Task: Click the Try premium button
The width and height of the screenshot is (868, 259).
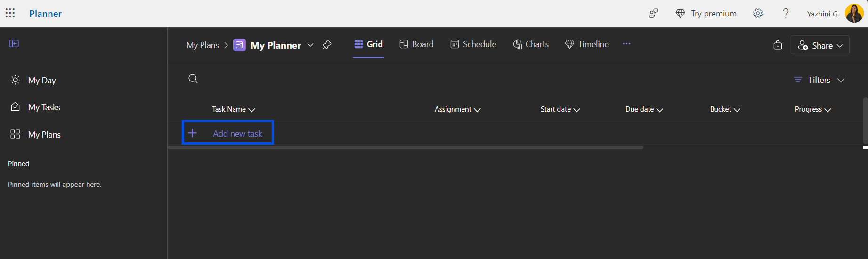Action: tap(706, 14)
